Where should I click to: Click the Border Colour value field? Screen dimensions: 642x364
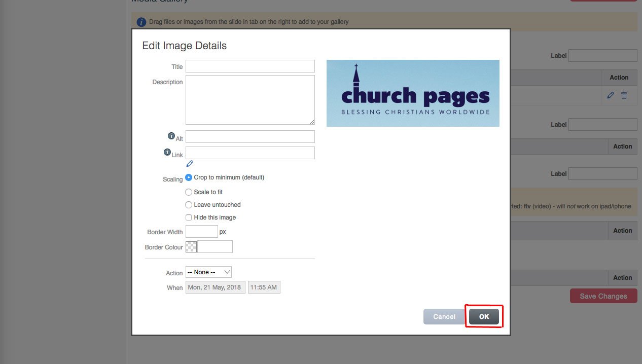point(215,247)
